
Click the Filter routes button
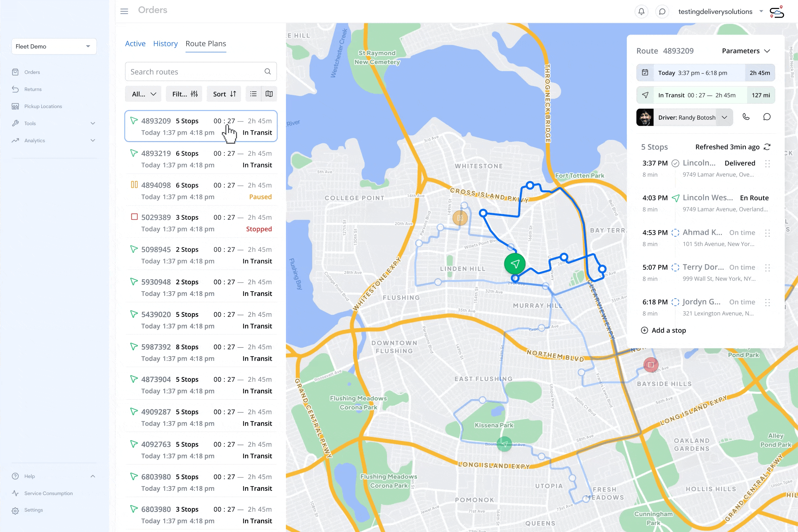pos(185,94)
